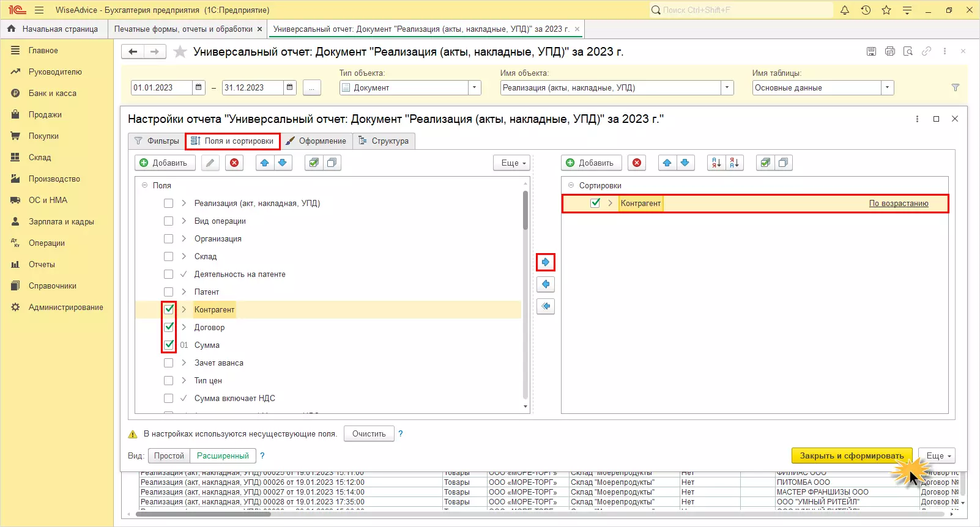
Task: Enable the Склад field checkbox
Action: (169, 257)
